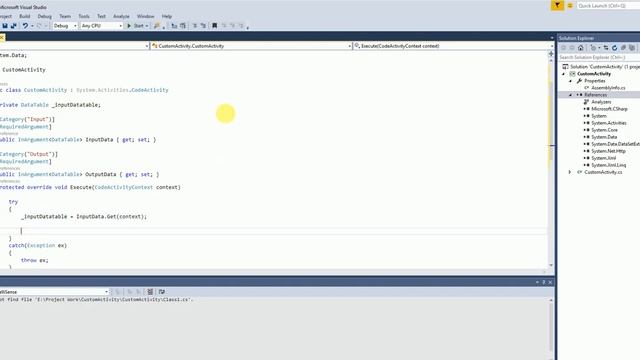Image resolution: width=640 pixels, height=360 pixels.
Task: Select the System.Core reference
Action: (x=604, y=130)
